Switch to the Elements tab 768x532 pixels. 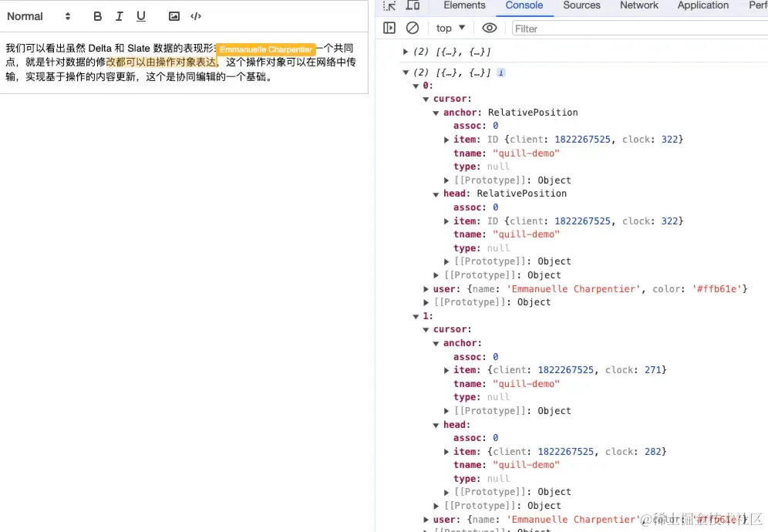pyautogui.click(x=464, y=5)
